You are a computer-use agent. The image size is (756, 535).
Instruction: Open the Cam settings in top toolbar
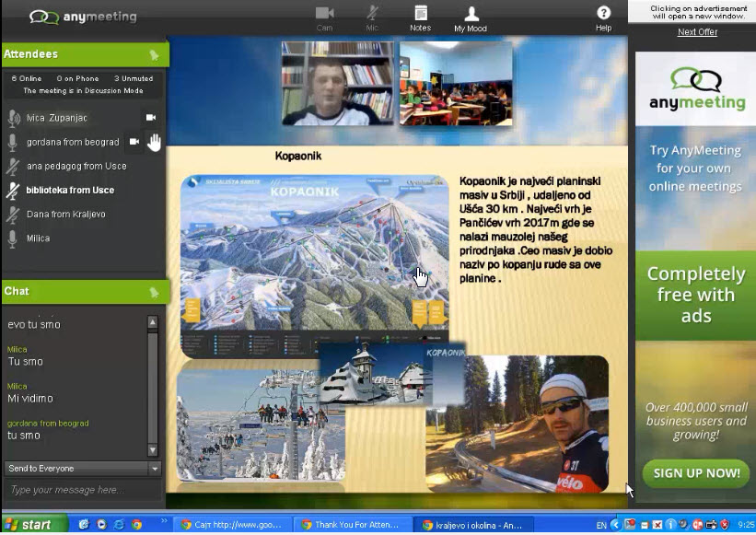[x=324, y=17]
